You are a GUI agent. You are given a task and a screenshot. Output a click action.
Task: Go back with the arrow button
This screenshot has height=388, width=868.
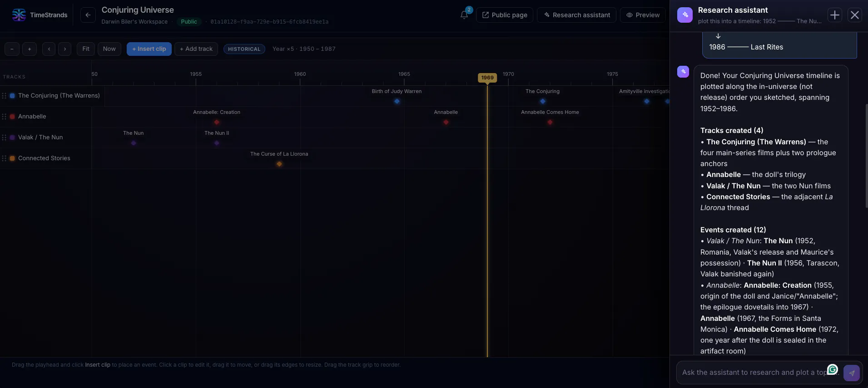point(88,15)
